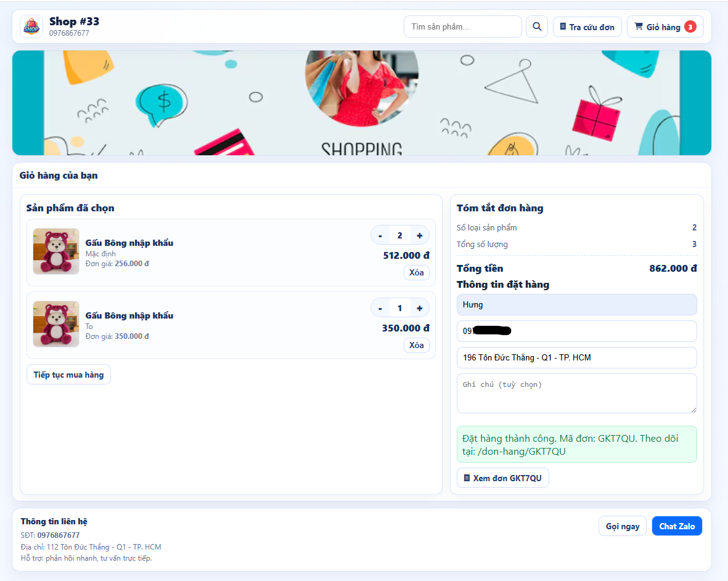Open Tra cứu đơn order lookup
The image size is (728, 581).
pos(587,27)
